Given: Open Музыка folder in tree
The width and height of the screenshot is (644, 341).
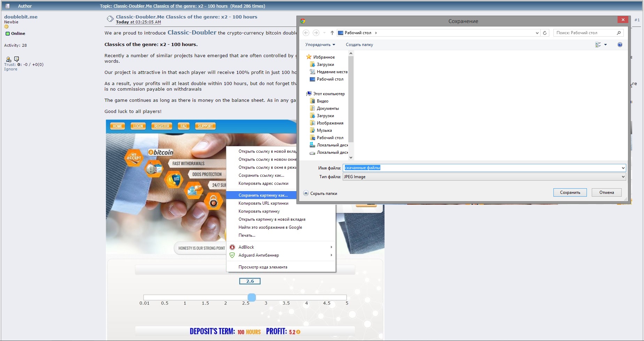Looking at the screenshot, I should 321,130.
